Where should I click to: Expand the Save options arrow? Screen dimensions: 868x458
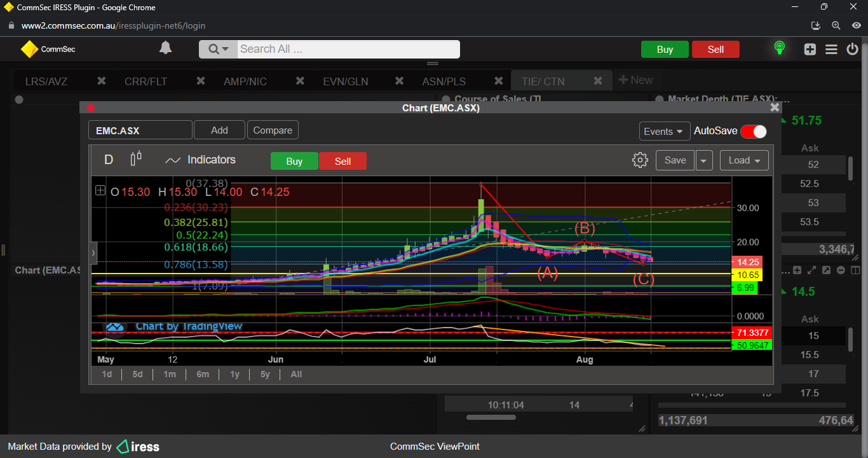tap(703, 160)
